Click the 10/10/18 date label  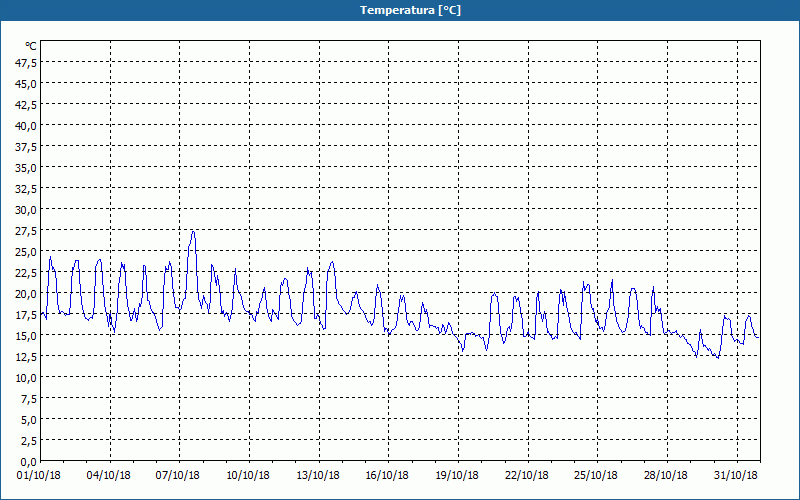pyautogui.click(x=248, y=476)
